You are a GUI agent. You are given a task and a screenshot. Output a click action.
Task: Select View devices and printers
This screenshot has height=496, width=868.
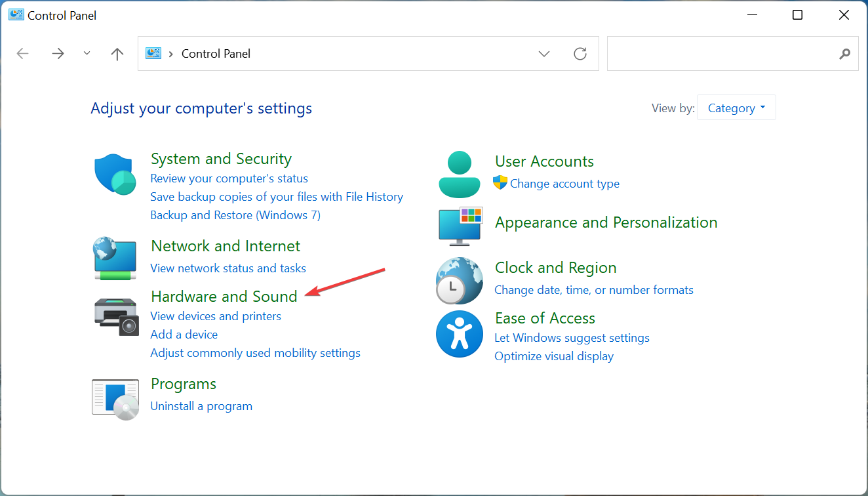tap(216, 316)
